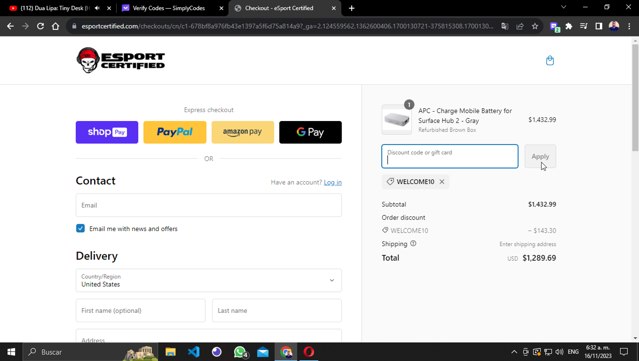Open browser home page icon

coord(55,26)
